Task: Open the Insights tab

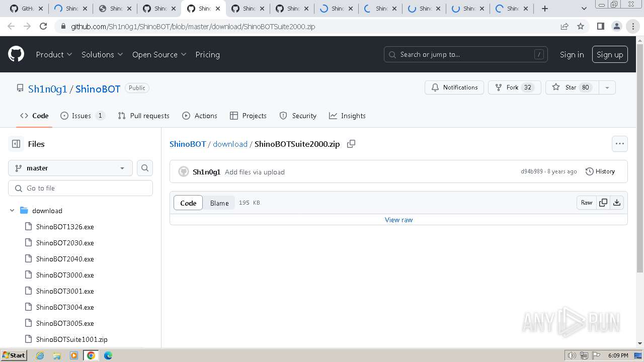Action: pyautogui.click(x=347, y=116)
